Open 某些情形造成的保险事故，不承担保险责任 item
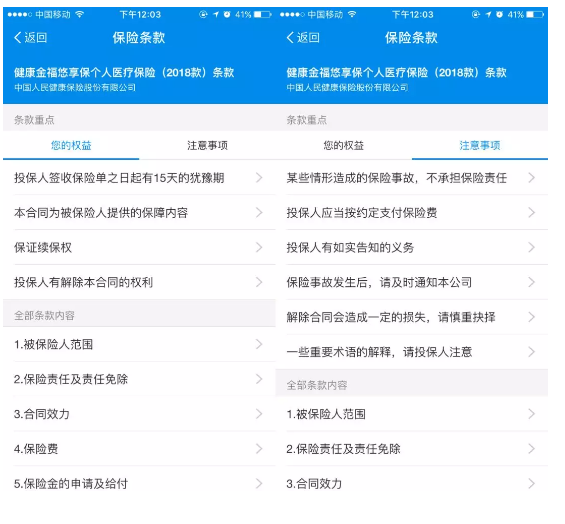The height and width of the screenshot is (524, 565). pos(412,178)
